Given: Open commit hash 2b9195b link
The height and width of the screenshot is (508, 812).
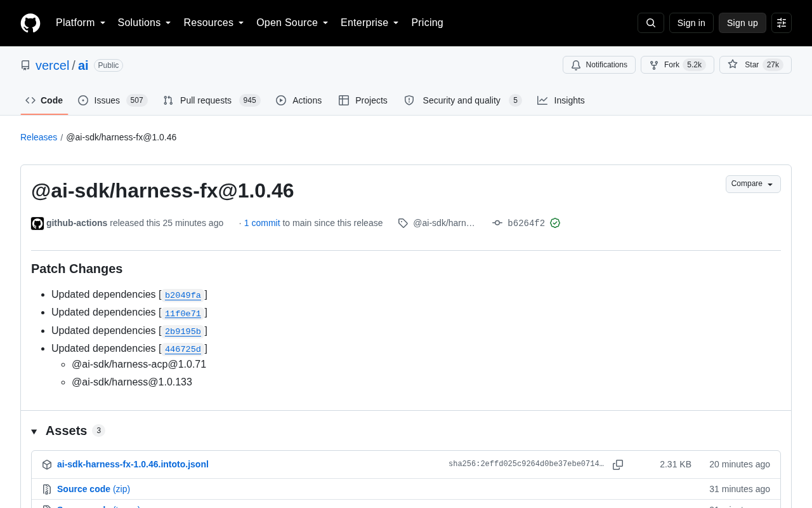Looking at the screenshot, I should [x=183, y=331].
